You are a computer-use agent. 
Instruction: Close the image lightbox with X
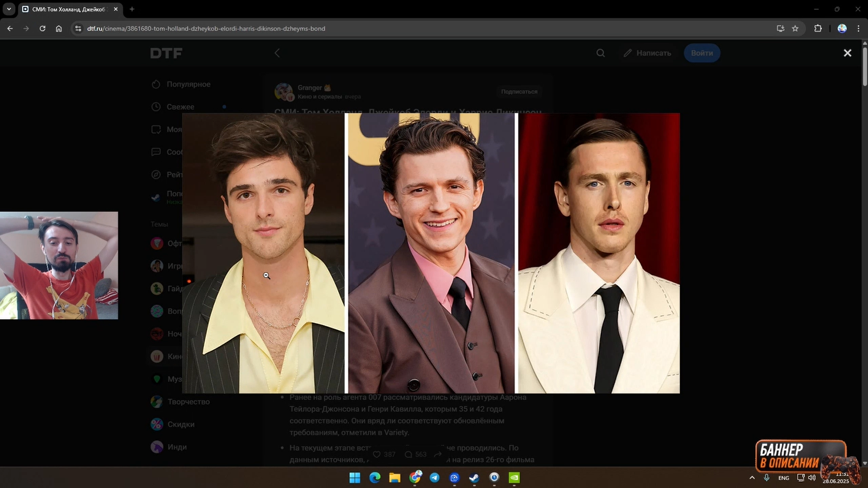(847, 53)
